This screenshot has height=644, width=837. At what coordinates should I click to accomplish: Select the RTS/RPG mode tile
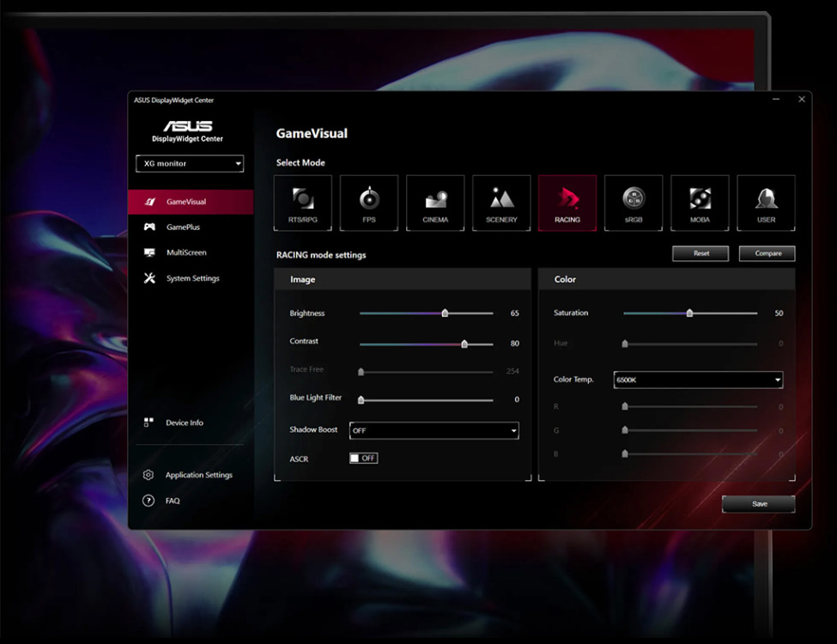point(303,203)
